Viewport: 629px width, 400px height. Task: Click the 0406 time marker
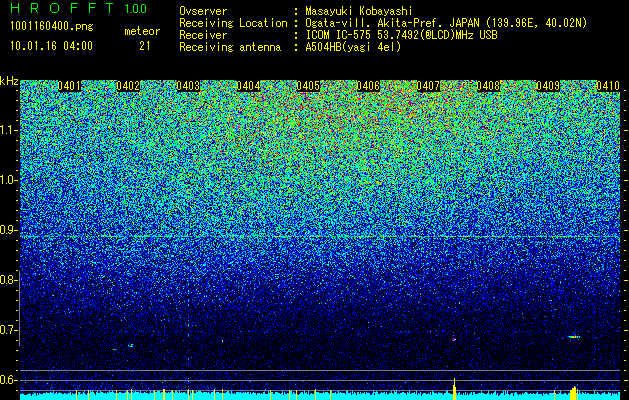point(368,86)
